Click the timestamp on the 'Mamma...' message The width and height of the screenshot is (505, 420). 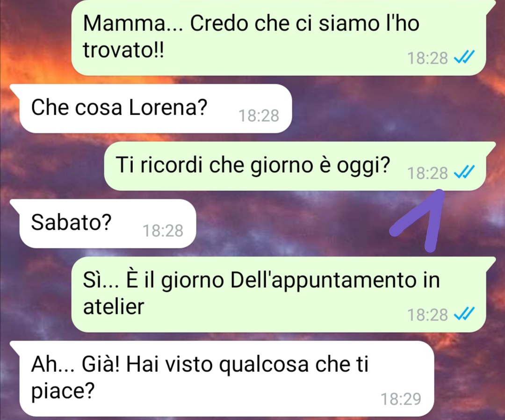coord(427,58)
